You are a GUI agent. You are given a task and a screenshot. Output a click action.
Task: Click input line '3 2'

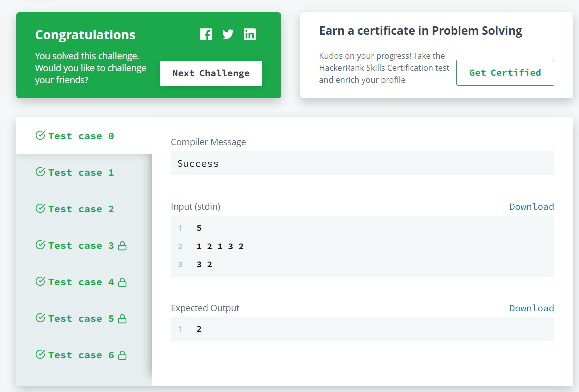click(204, 264)
